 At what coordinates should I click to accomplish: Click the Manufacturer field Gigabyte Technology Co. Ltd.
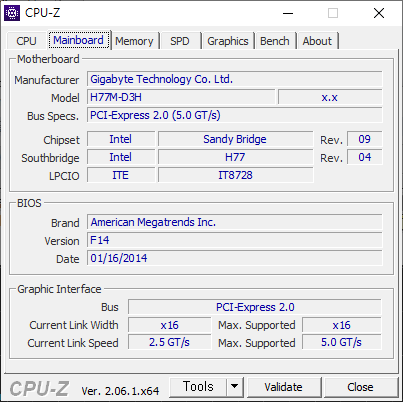pyautogui.click(x=235, y=79)
